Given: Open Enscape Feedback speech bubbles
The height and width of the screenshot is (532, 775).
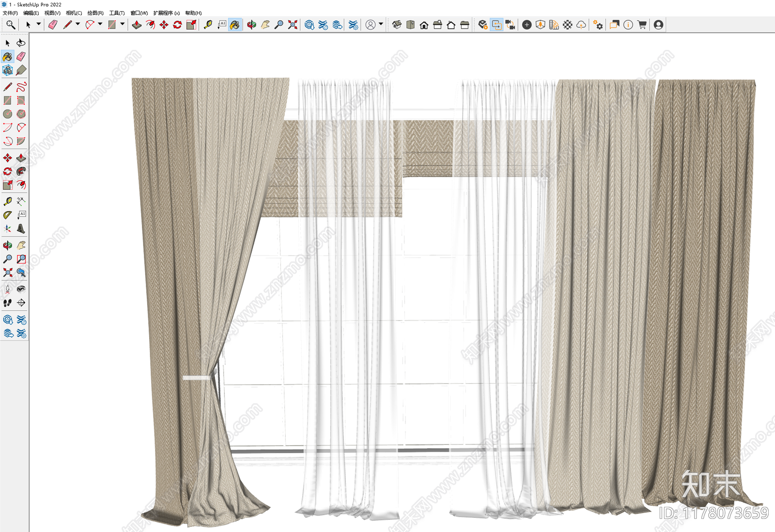Looking at the screenshot, I should tap(615, 25).
